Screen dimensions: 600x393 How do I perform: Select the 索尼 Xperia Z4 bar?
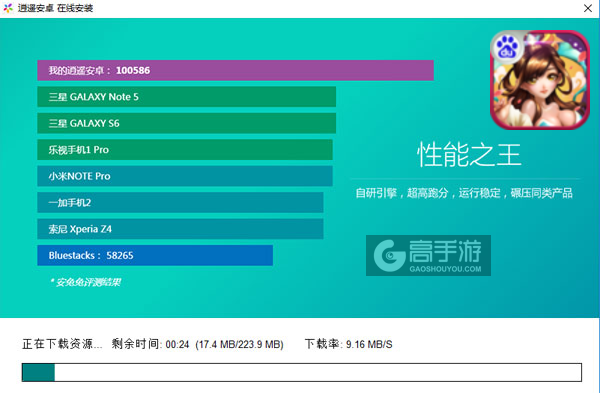pyautogui.click(x=180, y=229)
